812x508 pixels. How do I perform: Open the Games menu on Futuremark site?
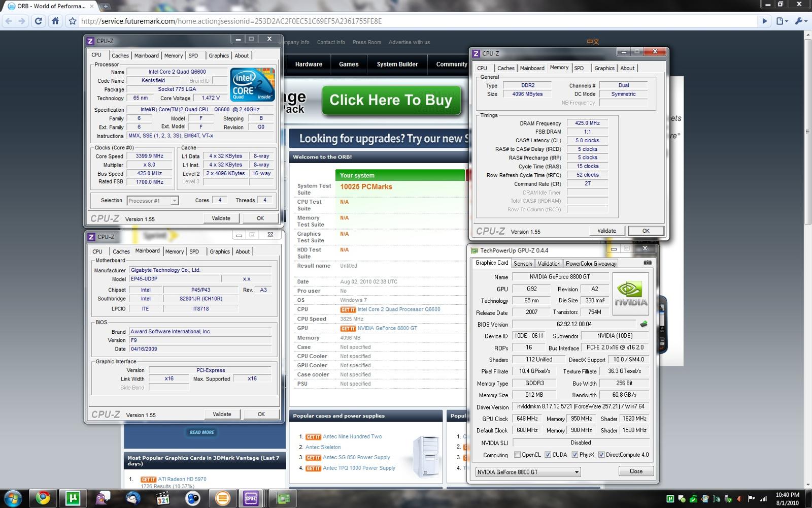point(349,64)
